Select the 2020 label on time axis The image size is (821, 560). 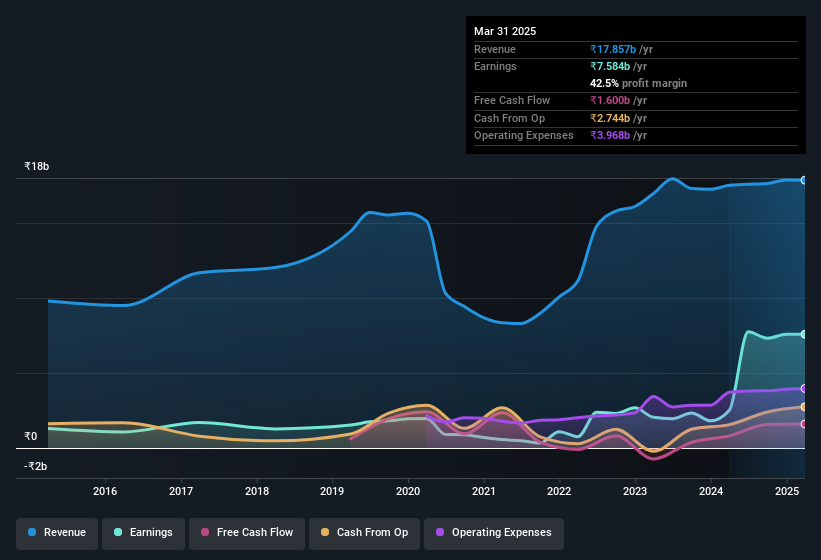tap(408, 491)
